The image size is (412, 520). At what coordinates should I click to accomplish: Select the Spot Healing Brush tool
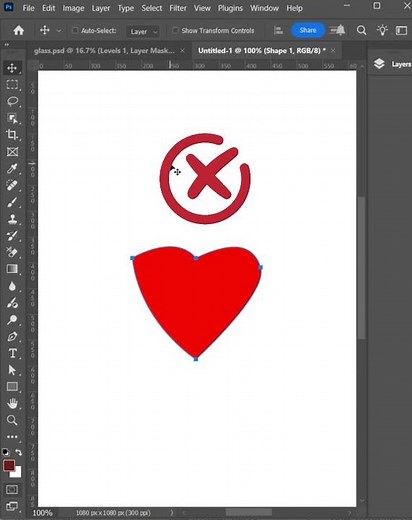12,185
